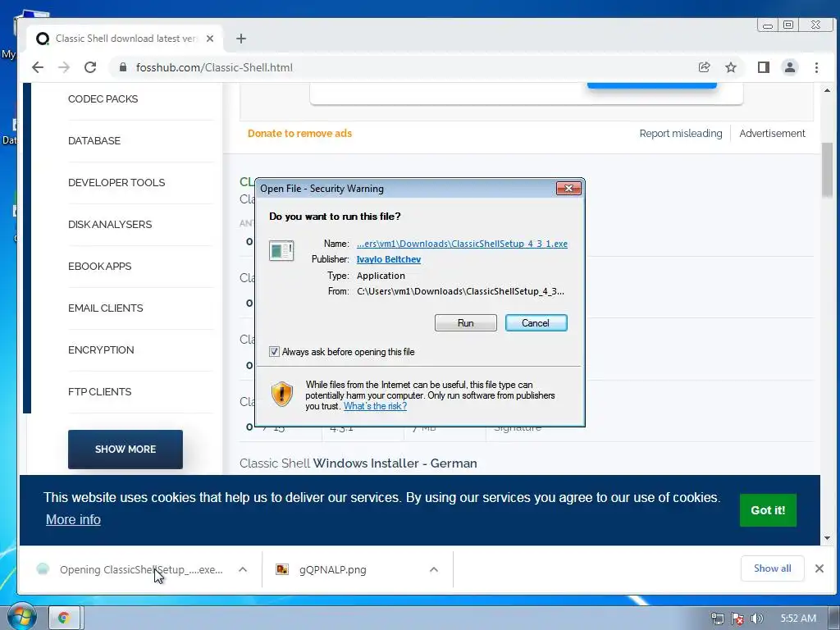Click the Advertisement label
The width and height of the screenshot is (840, 630).
pyautogui.click(x=772, y=134)
